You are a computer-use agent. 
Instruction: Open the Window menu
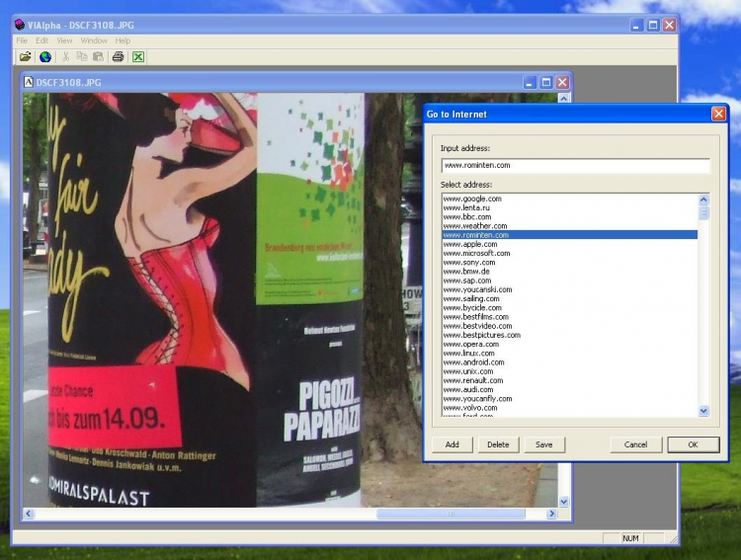(94, 40)
